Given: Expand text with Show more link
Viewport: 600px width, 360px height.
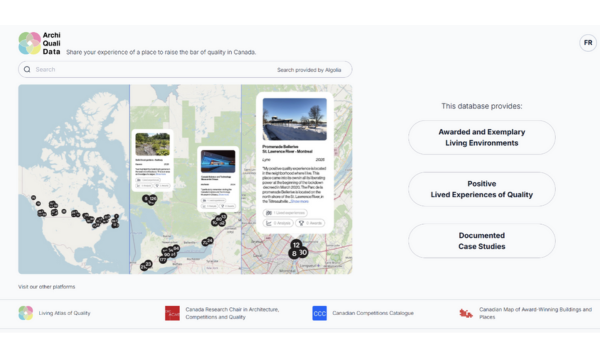Looking at the screenshot, I should (x=300, y=201).
